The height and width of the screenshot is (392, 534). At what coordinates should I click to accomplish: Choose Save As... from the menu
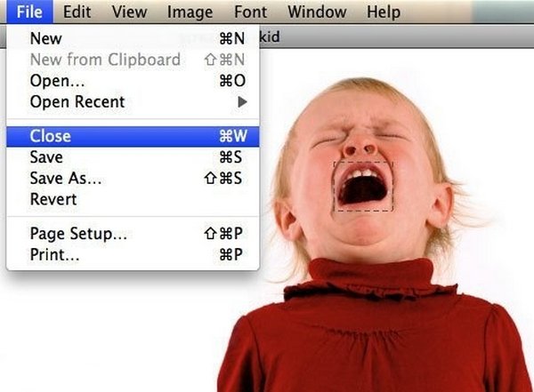point(133,179)
